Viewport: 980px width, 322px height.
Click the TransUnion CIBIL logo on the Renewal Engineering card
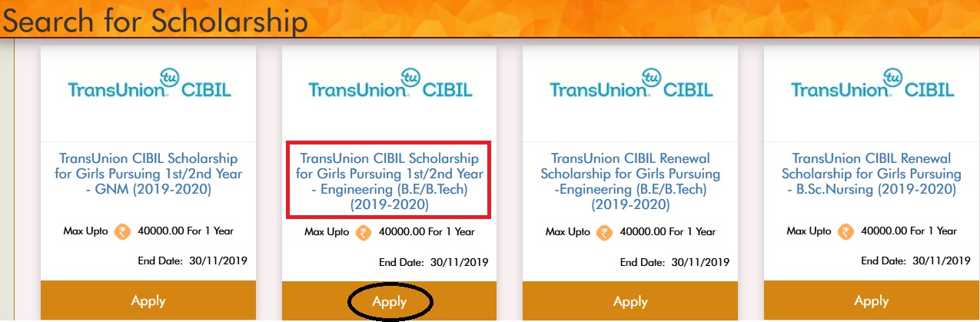click(x=631, y=86)
